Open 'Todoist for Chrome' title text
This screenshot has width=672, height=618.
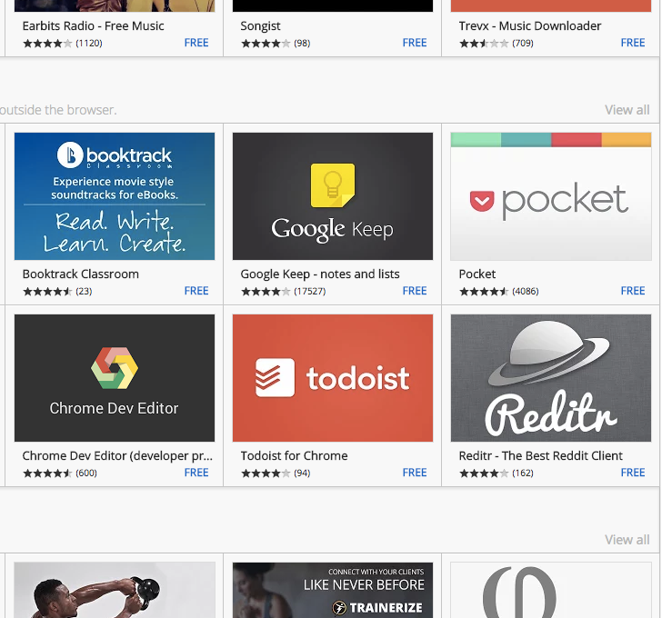click(294, 455)
